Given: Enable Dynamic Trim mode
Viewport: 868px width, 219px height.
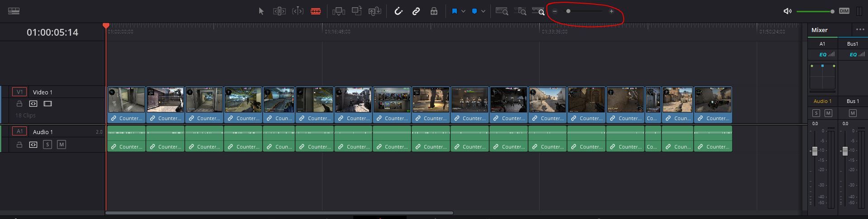Looking at the screenshot, I should [x=298, y=11].
